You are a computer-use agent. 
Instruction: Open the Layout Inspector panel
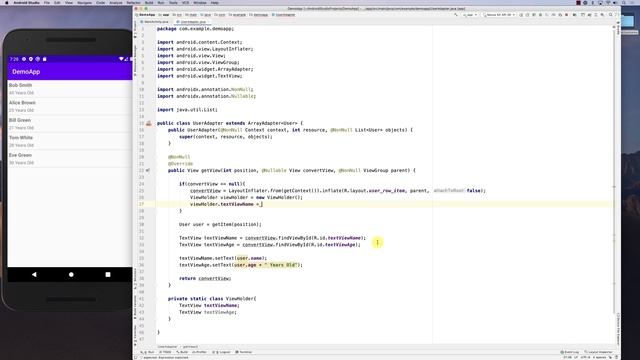[598, 352]
